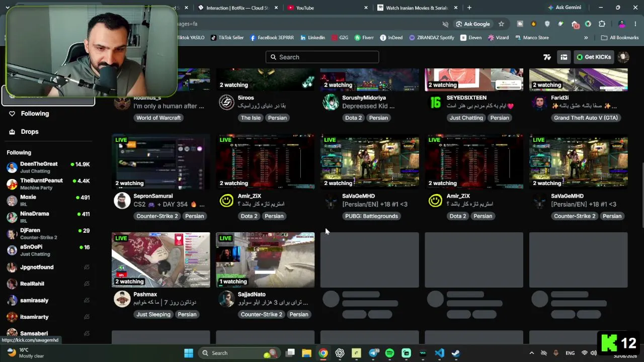Open Pashmax's live stream thumbnail
644x362 pixels.
point(161,260)
